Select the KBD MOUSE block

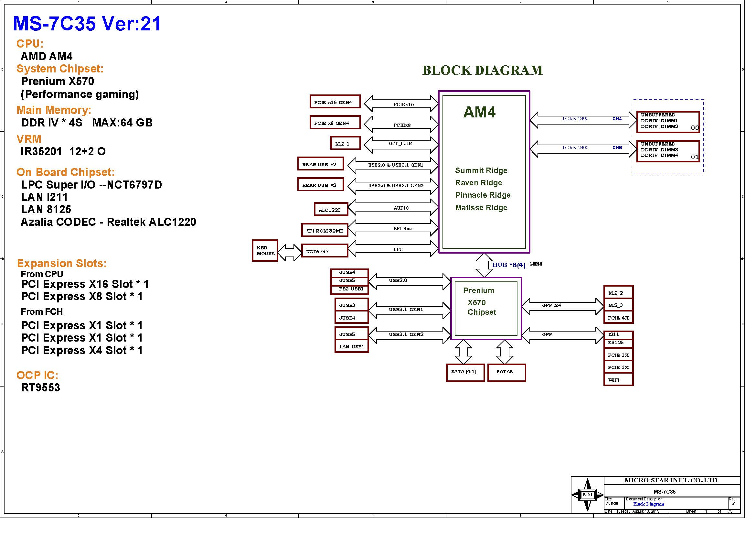click(265, 251)
